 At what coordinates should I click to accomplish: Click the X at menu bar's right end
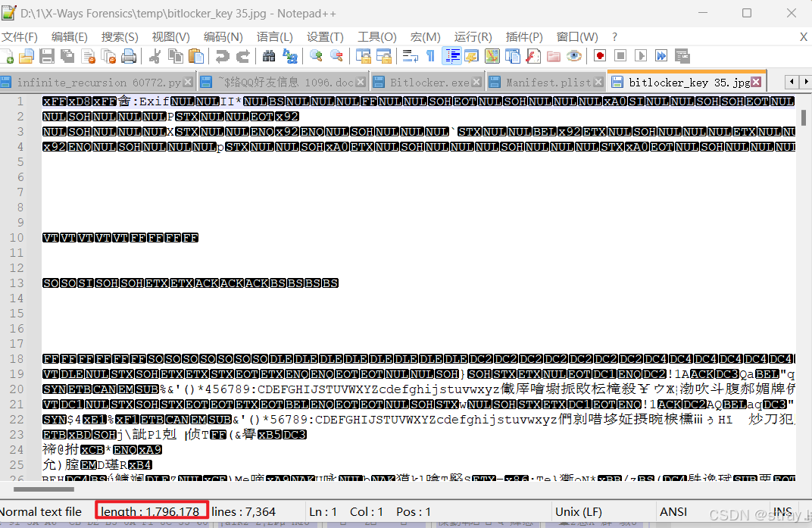(803, 37)
